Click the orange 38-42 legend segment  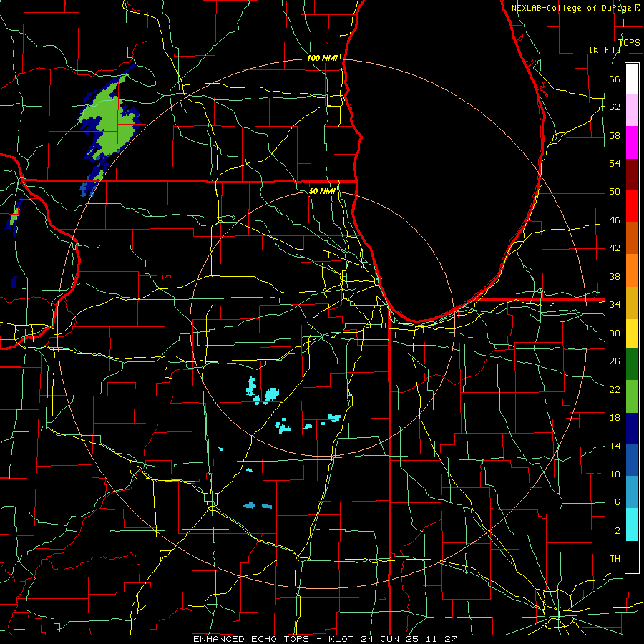(x=632, y=270)
